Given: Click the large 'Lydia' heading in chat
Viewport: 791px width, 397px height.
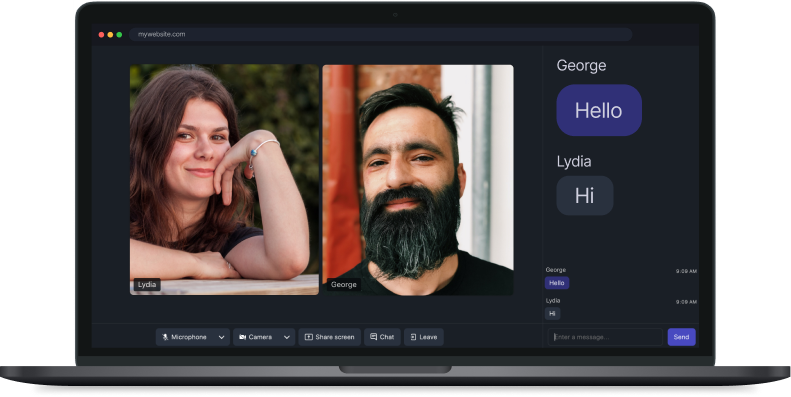Looking at the screenshot, I should pyautogui.click(x=574, y=161).
